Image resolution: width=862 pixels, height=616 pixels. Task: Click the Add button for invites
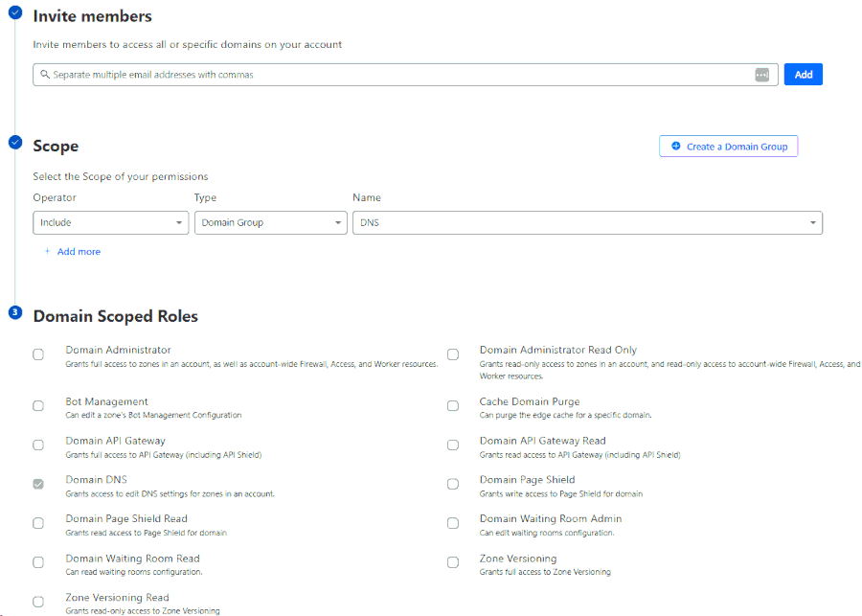pyautogui.click(x=804, y=75)
